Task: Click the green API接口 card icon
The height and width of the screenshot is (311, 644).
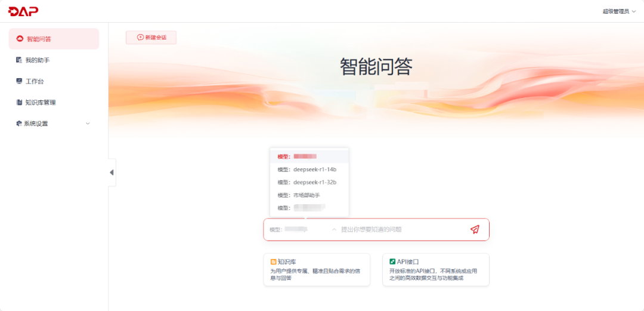Action: coord(392,261)
